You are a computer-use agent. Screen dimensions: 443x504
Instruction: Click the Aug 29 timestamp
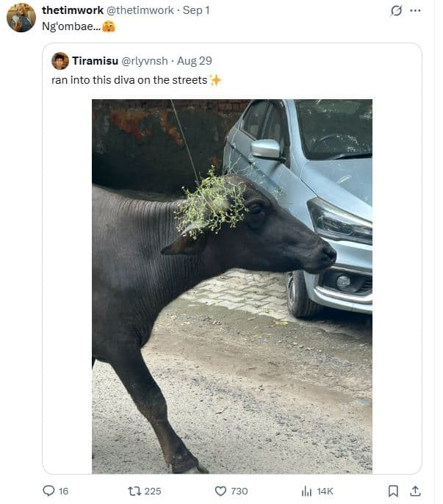[x=195, y=61]
